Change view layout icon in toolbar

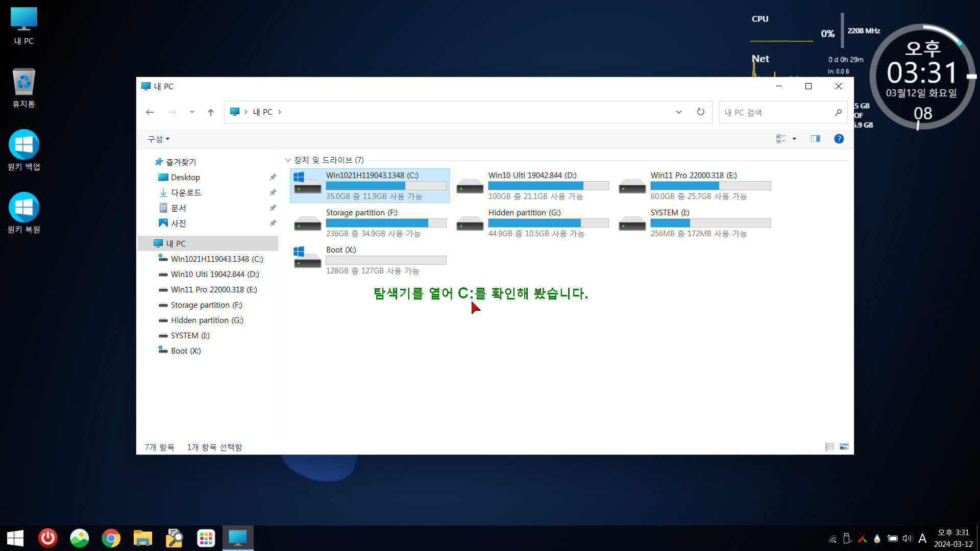pyautogui.click(x=781, y=139)
